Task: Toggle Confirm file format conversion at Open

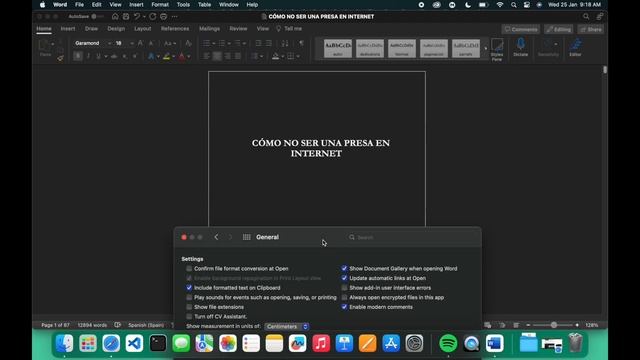Action: (189, 269)
